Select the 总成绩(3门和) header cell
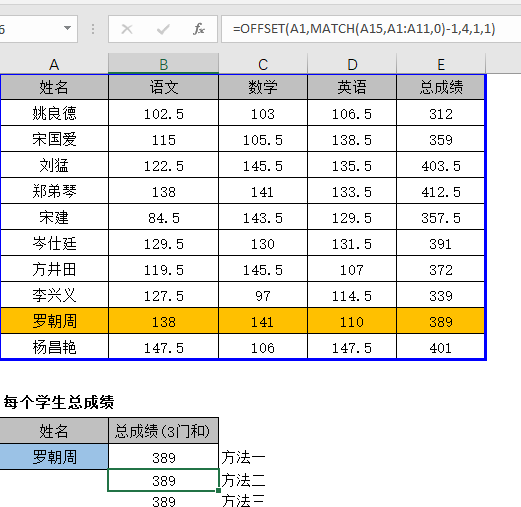This screenshot has height=507, width=521. coord(163,431)
